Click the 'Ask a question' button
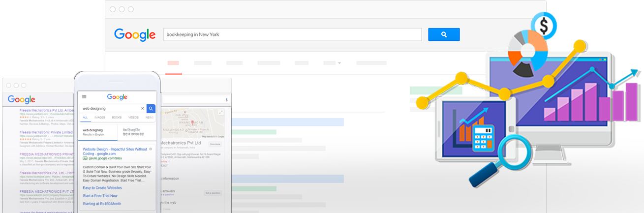Viewport: 644px width, 213px height. (213, 193)
